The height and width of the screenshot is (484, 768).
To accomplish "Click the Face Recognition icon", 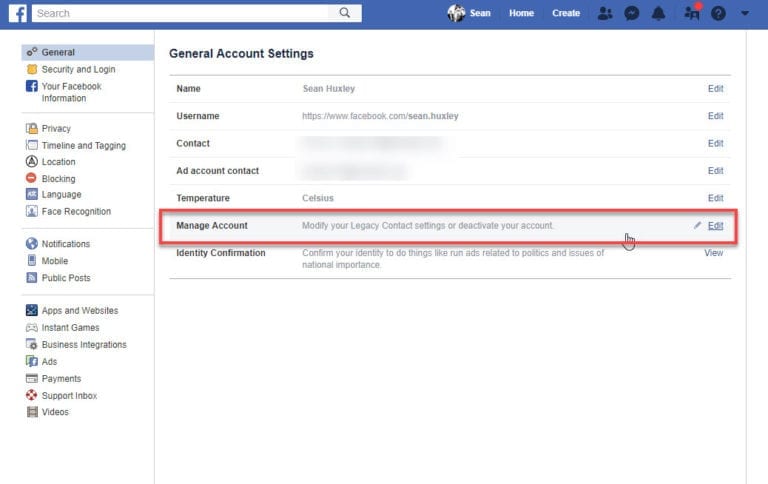I will 32,211.
